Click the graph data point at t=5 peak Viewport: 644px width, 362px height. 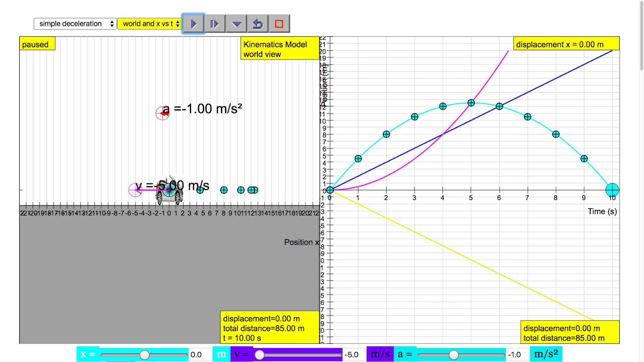(471, 103)
